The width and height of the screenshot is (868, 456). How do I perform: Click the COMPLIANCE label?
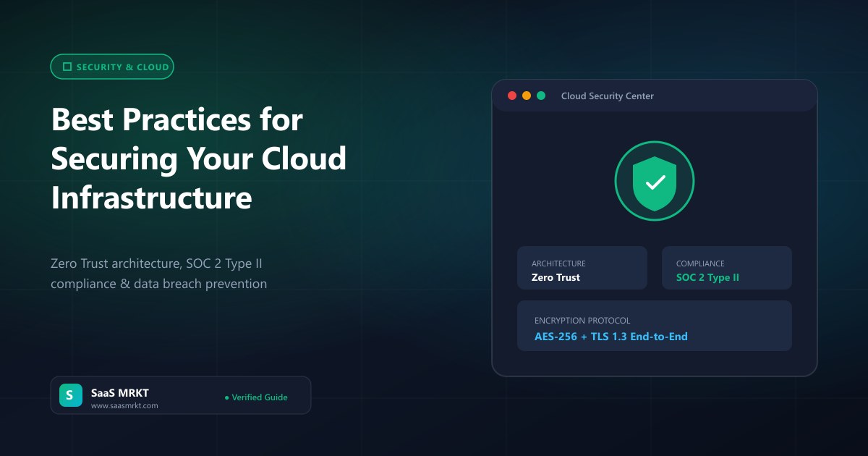700,263
